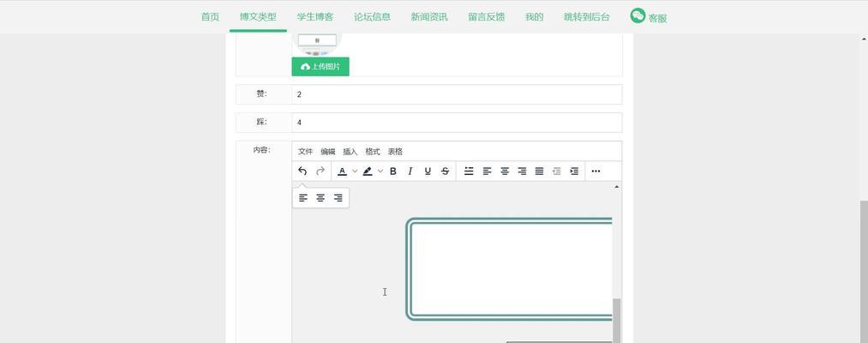Justify text in editor toolbar
This screenshot has width=868, height=343.
[x=539, y=171]
